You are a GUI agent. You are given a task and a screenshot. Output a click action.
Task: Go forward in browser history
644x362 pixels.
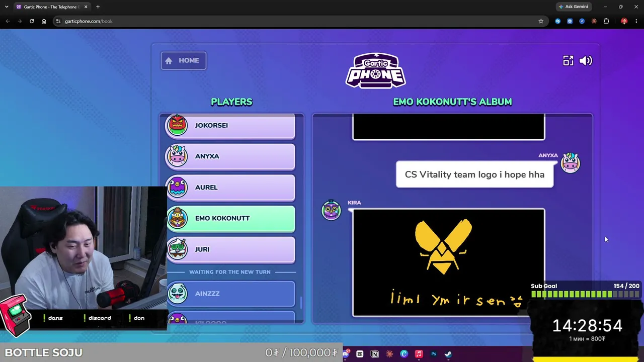tap(20, 21)
